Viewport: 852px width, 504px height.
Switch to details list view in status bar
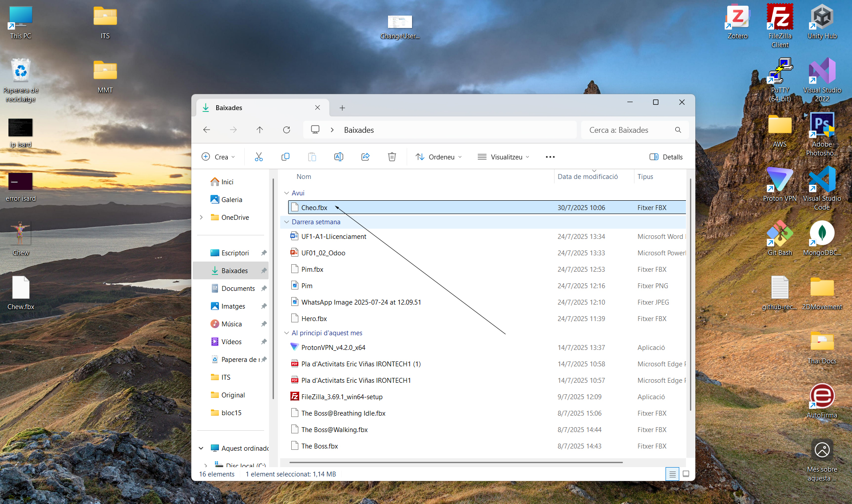click(x=672, y=474)
